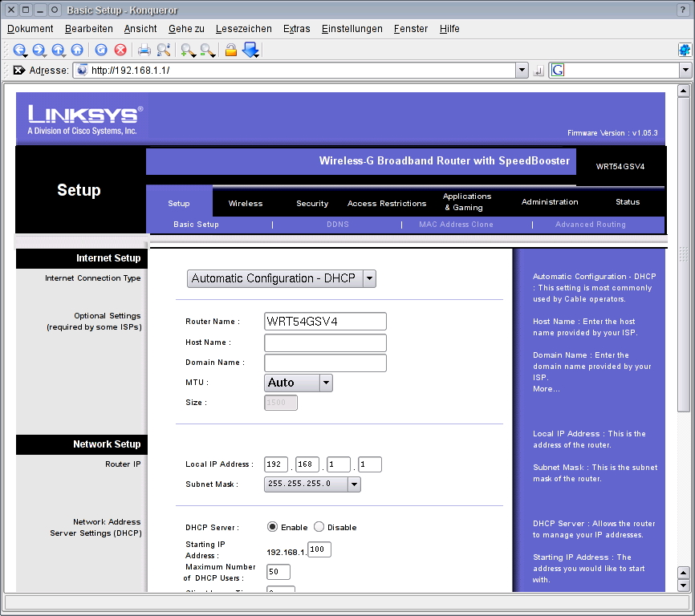The height and width of the screenshot is (616, 695).
Task: Open the Bearbeiten menu
Action: point(88,29)
